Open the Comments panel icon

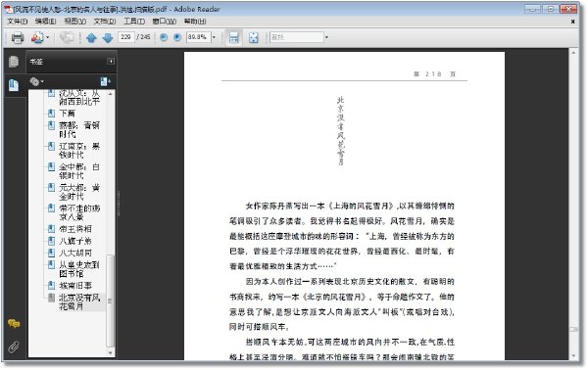point(14,323)
